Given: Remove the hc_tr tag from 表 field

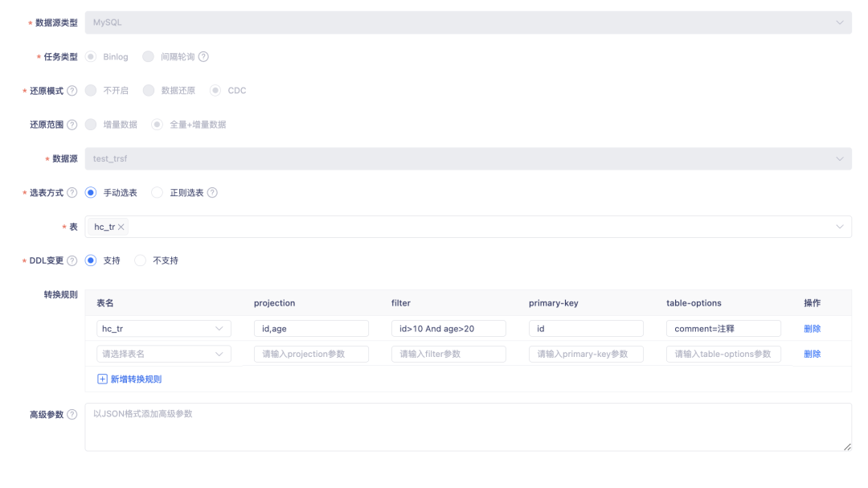Looking at the screenshot, I should pyautogui.click(x=121, y=227).
